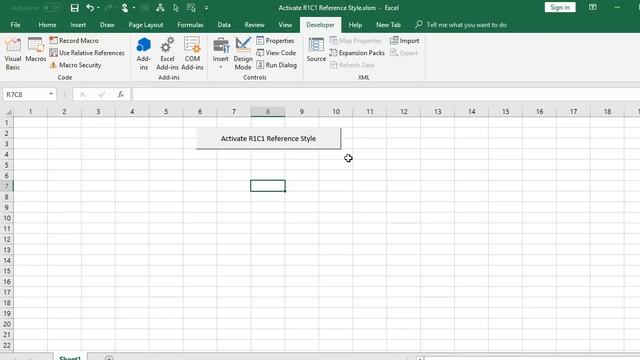Click the formula bar Cancel X icon
This screenshot has width=640, height=360.
coord(82,94)
